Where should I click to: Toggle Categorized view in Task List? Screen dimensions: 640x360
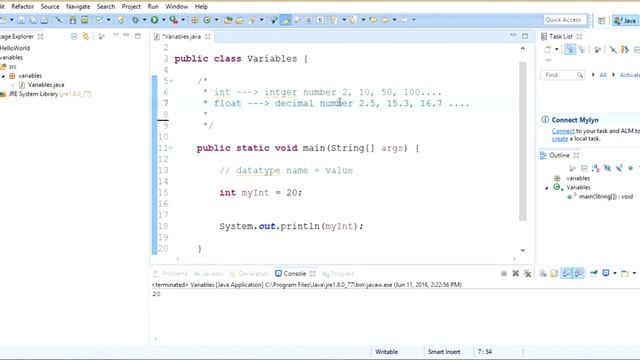click(x=570, y=49)
